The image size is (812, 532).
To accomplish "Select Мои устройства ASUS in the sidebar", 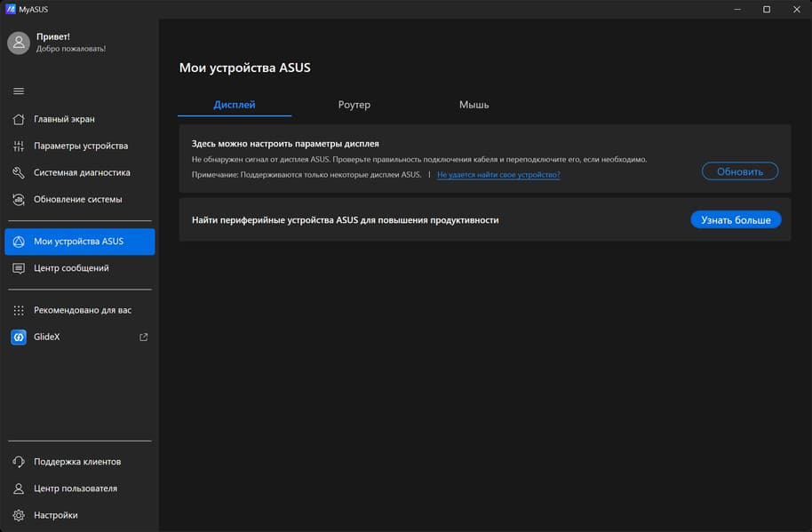I will click(x=79, y=242).
